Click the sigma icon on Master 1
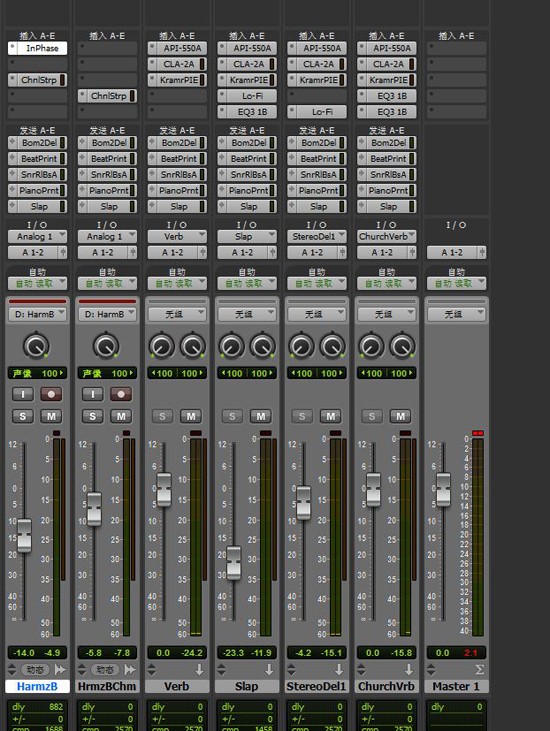The width and height of the screenshot is (550, 731). pos(479,670)
